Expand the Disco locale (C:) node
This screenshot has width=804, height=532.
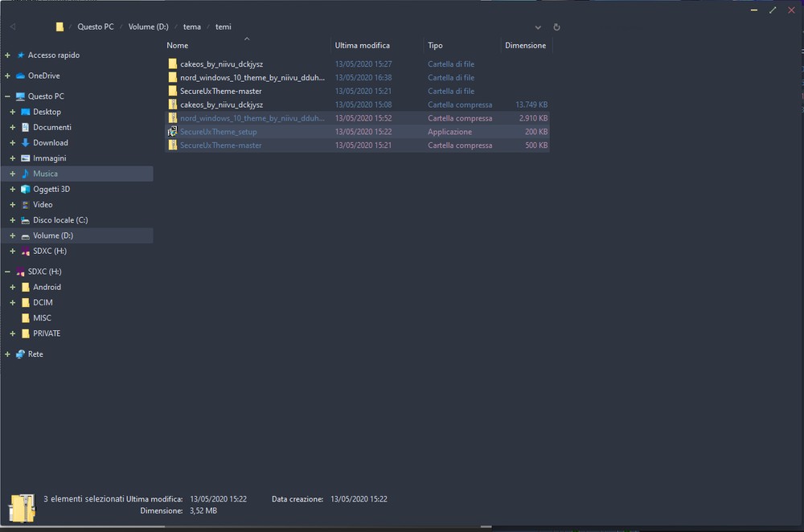13,220
